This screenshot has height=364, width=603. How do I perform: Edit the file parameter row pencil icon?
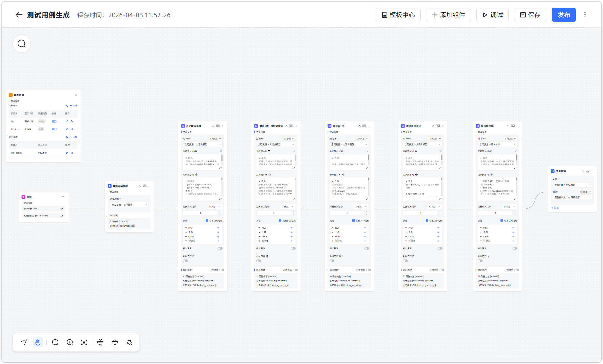[67, 121]
